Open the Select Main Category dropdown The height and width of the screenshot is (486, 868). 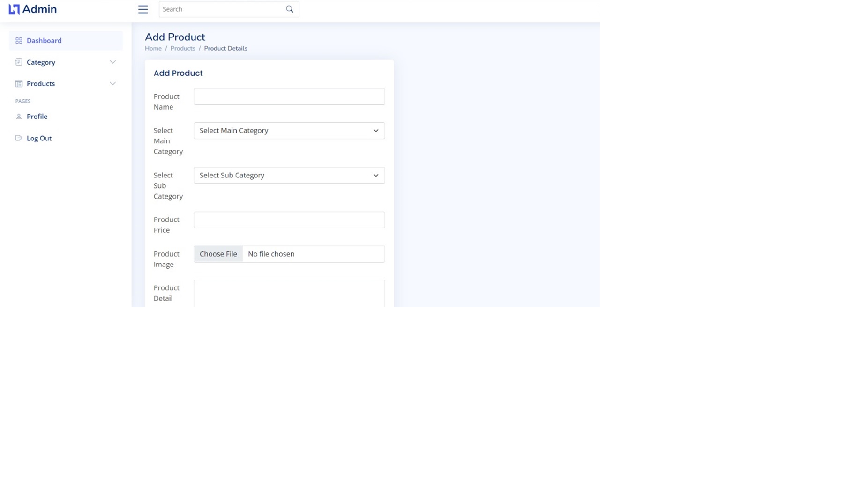click(289, 131)
